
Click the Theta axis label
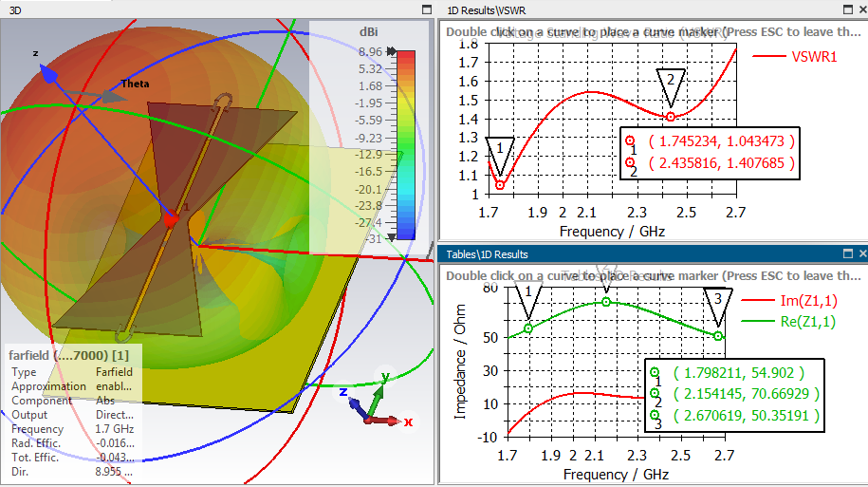(135, 84)
